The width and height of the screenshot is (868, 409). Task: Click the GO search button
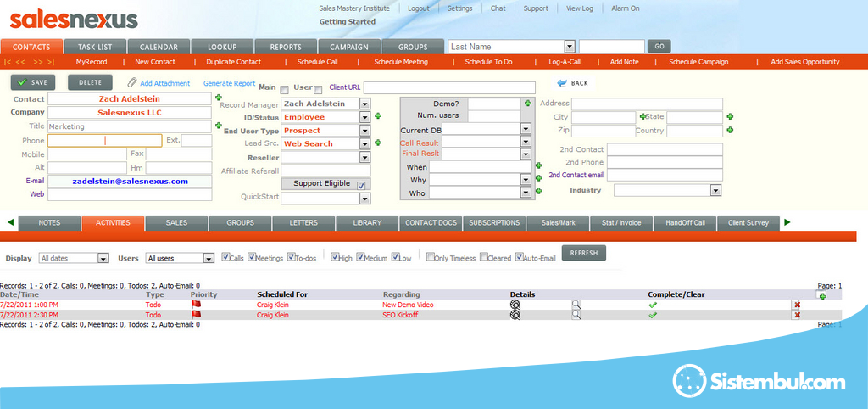coord(659,47)
